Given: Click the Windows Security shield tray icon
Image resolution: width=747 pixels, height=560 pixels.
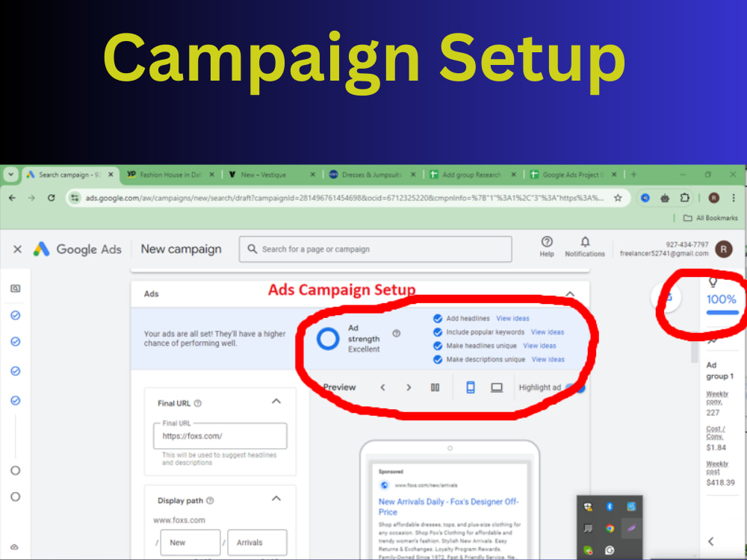Looking at the screenshot, I should tap(589, 507).
